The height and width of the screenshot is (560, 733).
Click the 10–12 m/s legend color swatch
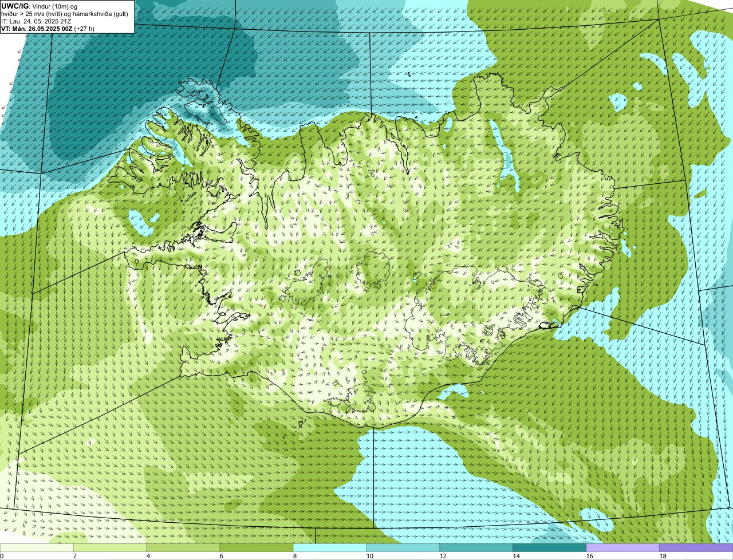[403, 547]
